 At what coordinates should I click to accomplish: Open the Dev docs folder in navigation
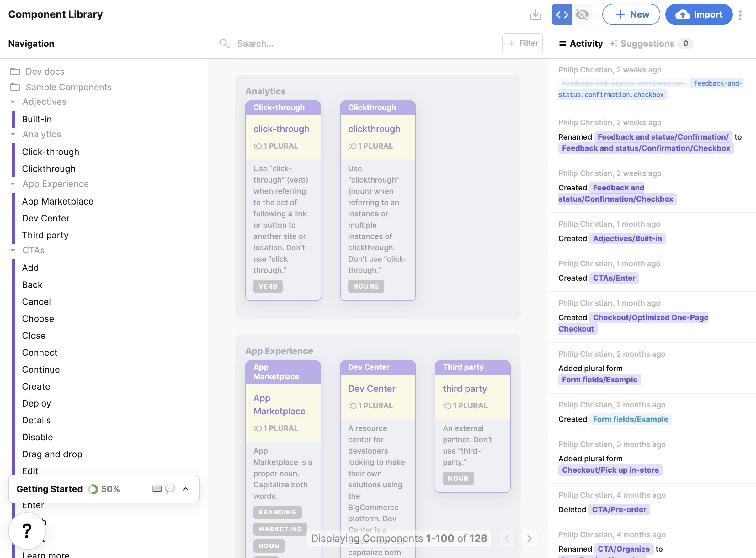(x=45, y=71)
